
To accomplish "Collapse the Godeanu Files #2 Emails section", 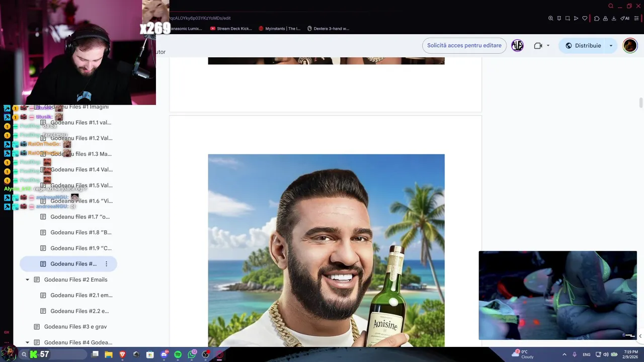I will 27,280.
